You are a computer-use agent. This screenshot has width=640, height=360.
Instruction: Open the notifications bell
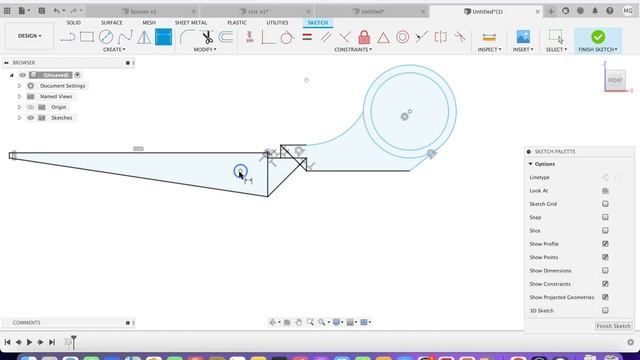pyautogui.click(x=595, y=11)
